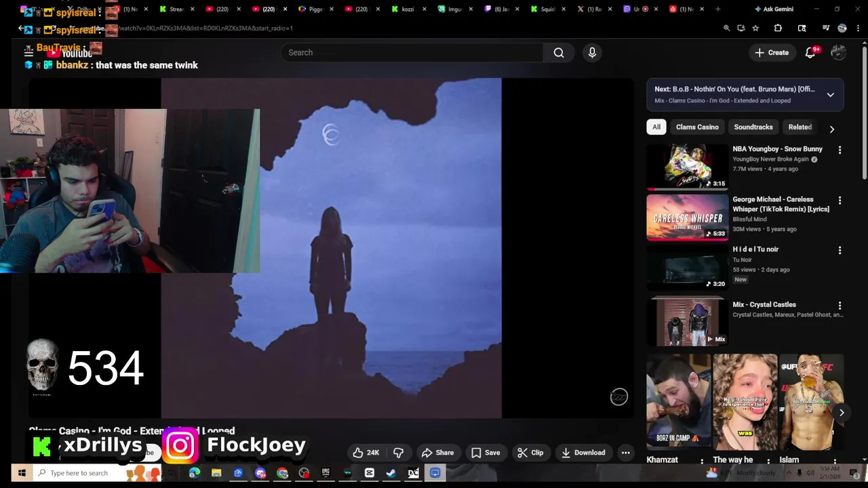Open Epic Games Launcher from taskbar
Image resolution: width=868 pixels, height=488 pixels.
pos(325,473)
